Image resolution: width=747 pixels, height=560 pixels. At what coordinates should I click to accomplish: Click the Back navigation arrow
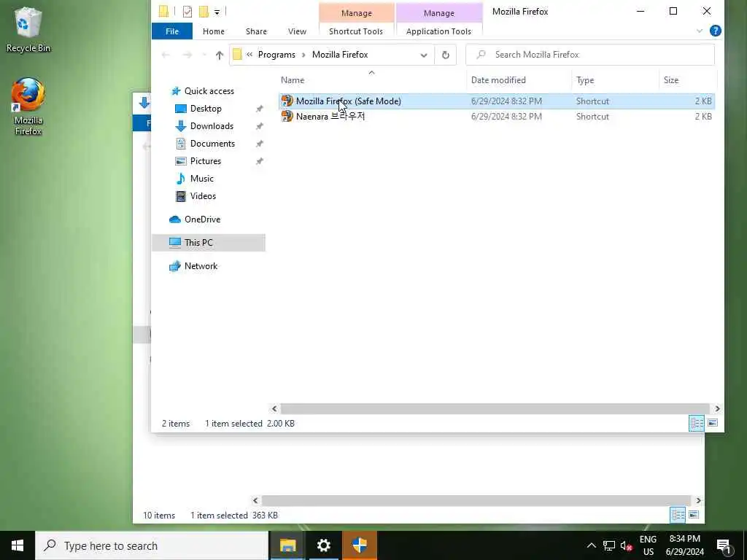(x=166, y=55)
